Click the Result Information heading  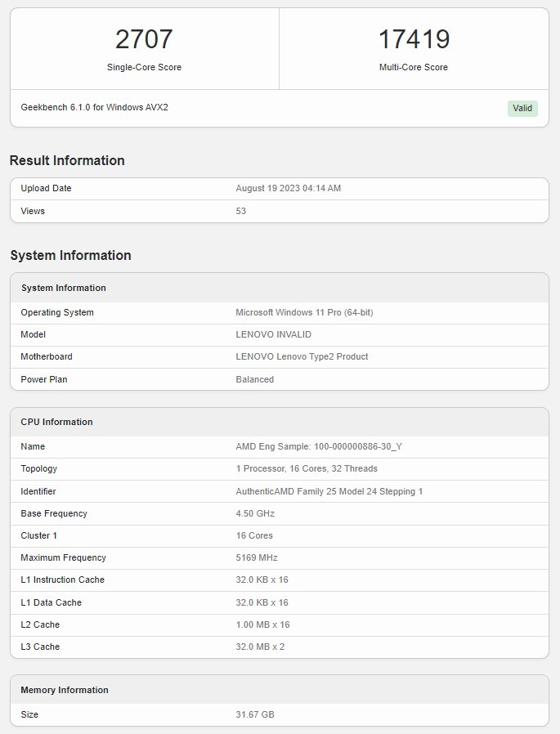[67, 160]
